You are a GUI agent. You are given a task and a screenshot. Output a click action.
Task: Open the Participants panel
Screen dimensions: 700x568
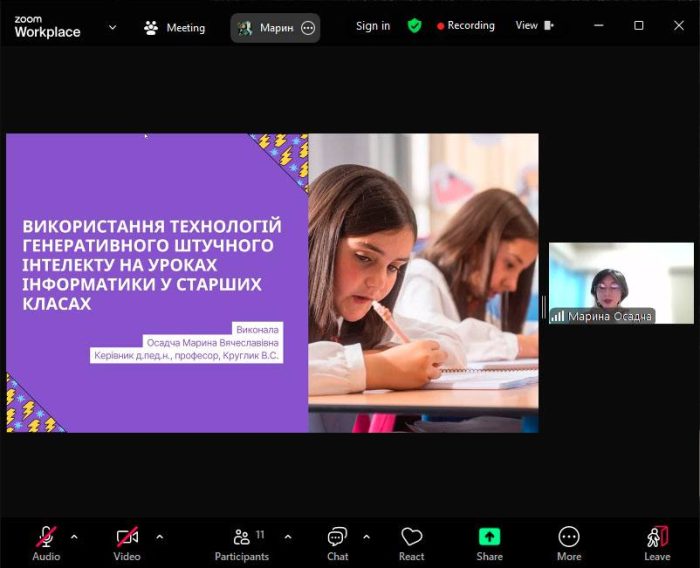click(242, 540)
